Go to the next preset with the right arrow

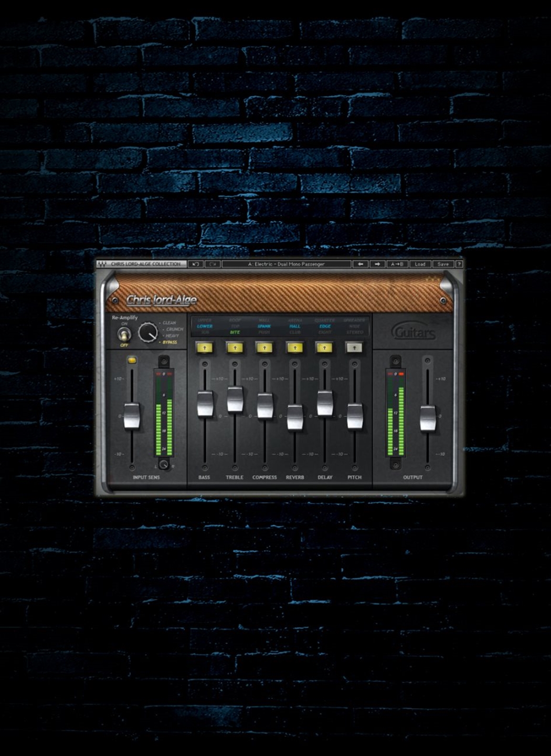click(377, 264)
